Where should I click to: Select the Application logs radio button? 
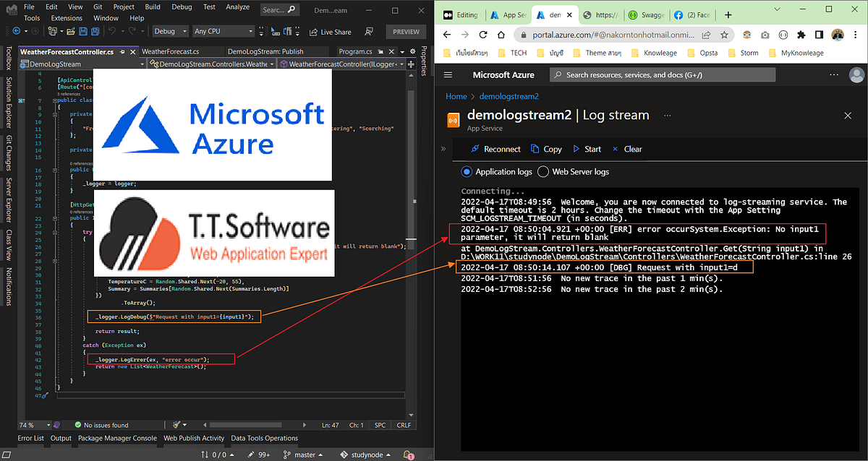tap(467, 171)
